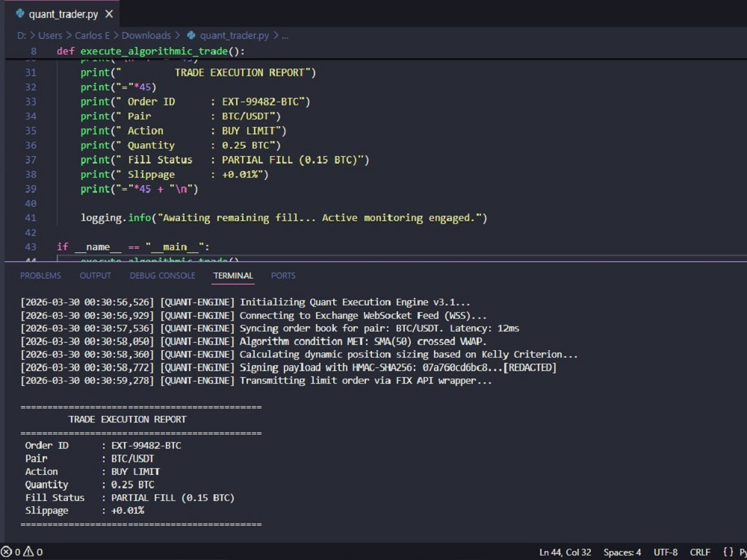Click the print keyword on line 39
The width and height of the screenshot is (747, 560).
[95, 189]
